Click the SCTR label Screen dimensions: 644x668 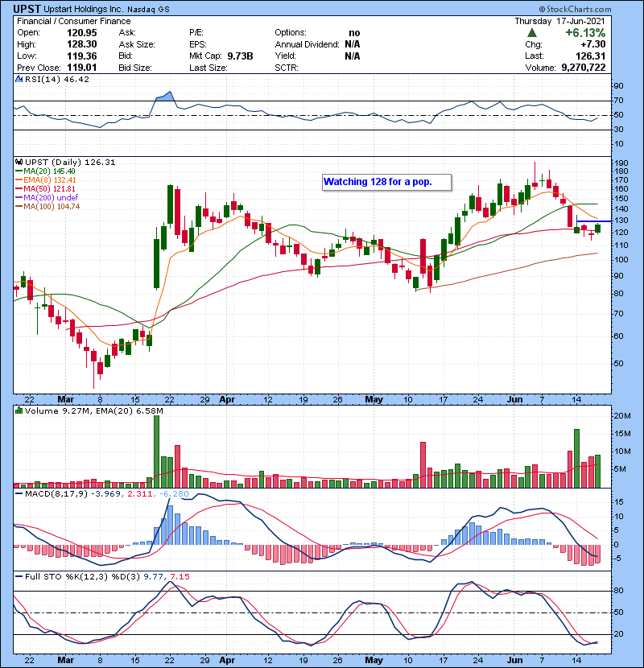coord(287,68)
